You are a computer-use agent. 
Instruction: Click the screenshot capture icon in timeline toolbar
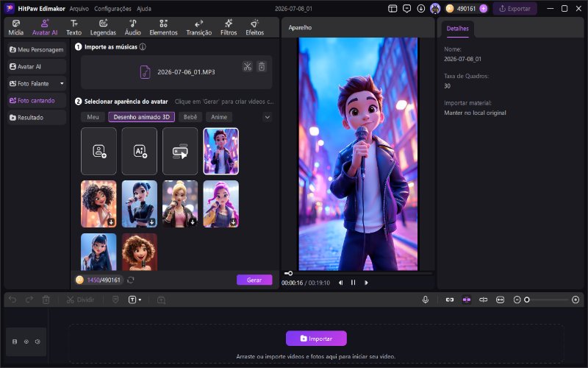pyautogui.click(x=161, y=300)
